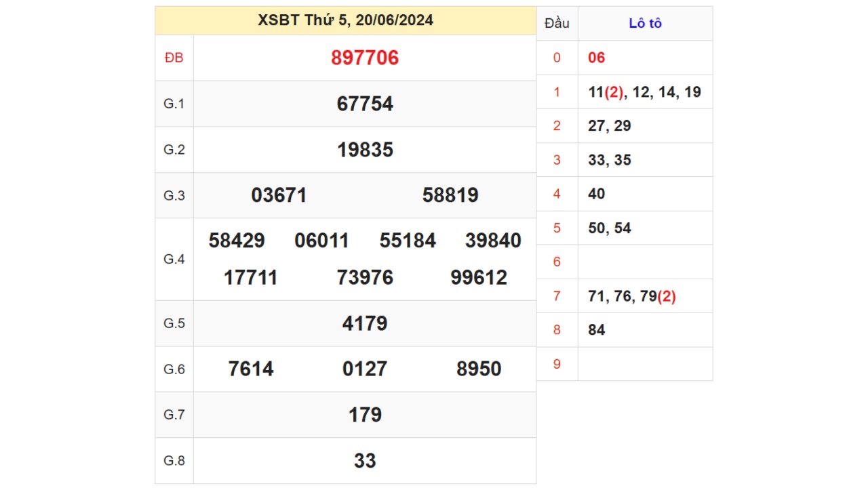Select lô tô values 33, 35
868x488 pixels.
610,160
